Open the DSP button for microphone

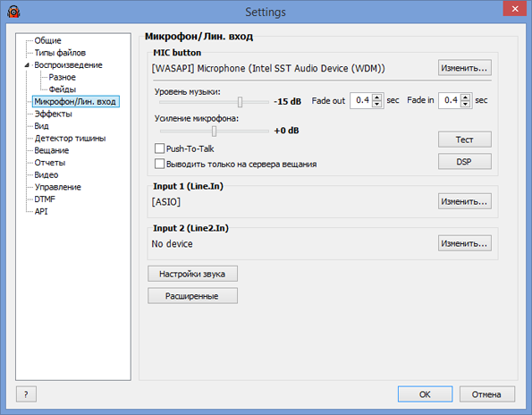[464, 162]
